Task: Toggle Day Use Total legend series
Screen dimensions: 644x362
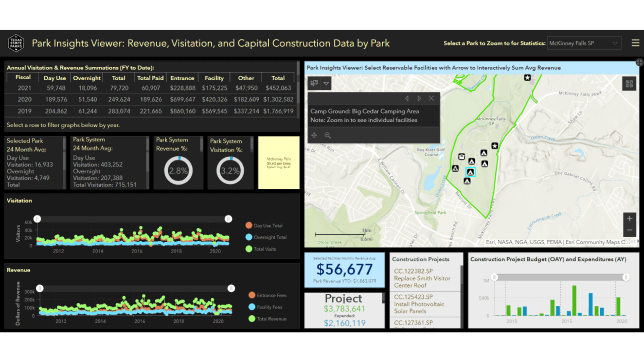Action: tap(264, 226)
